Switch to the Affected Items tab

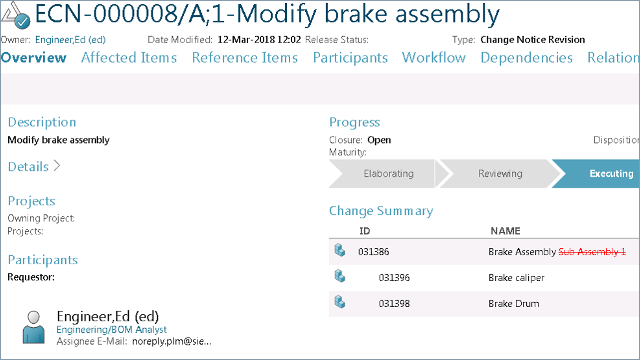129,58
